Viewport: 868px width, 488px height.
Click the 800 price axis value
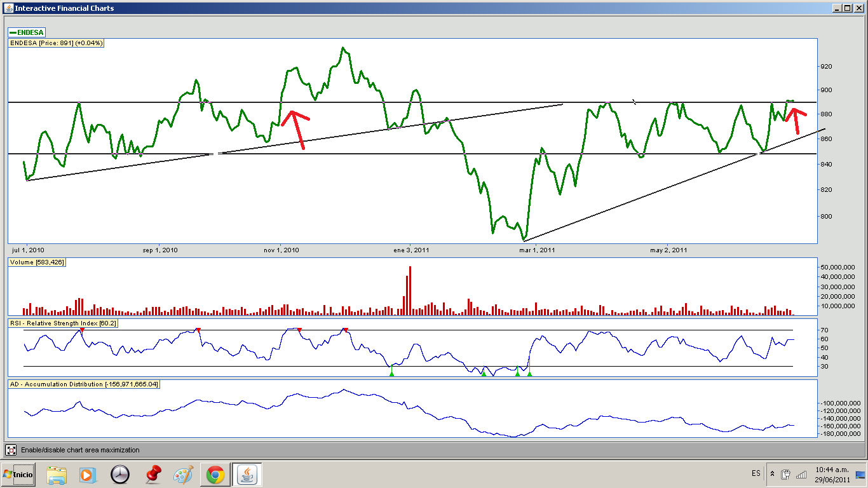(826, 217)
